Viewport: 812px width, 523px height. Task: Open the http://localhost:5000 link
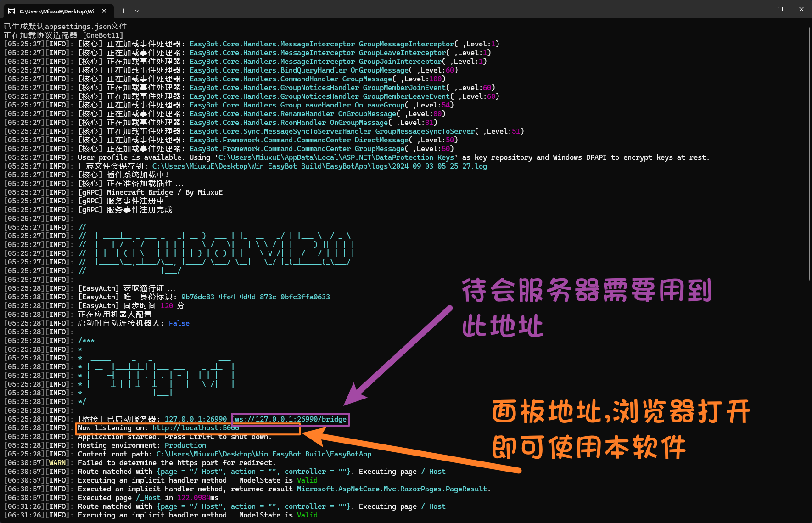pyautogui.click(x=196, y=428)
